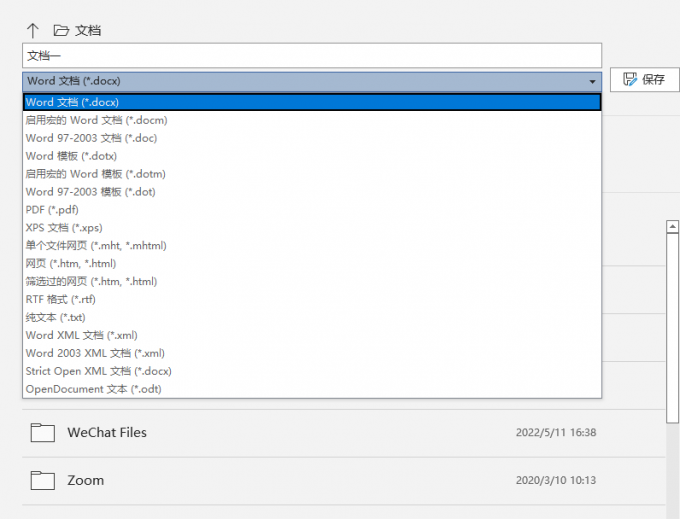The height and width of the screenshot is (519, 680).
Task: Open the Zoom folder entry
Action: [86, 480]
